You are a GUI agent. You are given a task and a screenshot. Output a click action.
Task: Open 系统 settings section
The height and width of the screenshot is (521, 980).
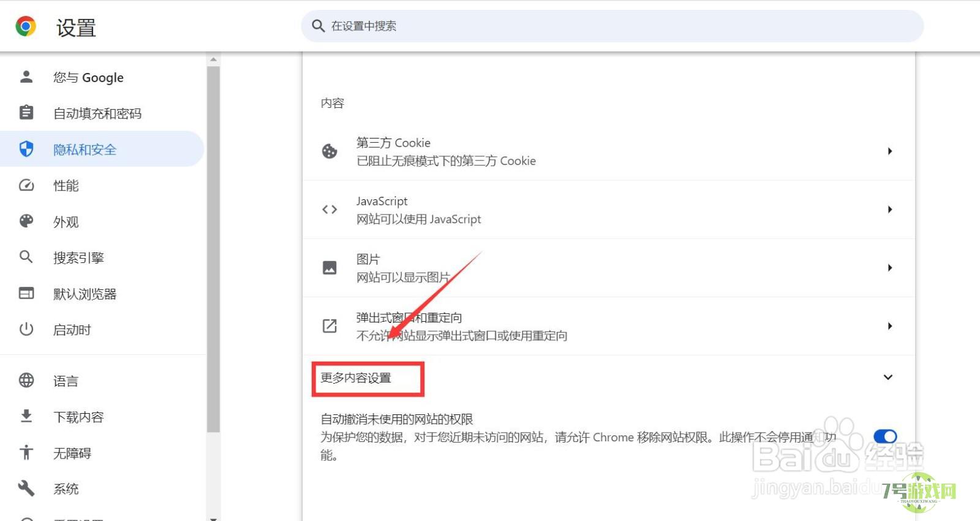click(102, 489)
